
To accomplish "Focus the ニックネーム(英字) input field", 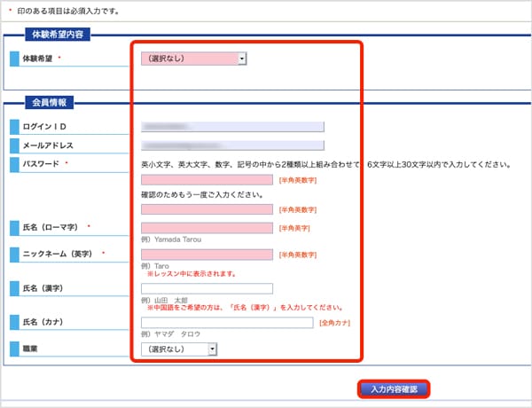I will [207, 255].
